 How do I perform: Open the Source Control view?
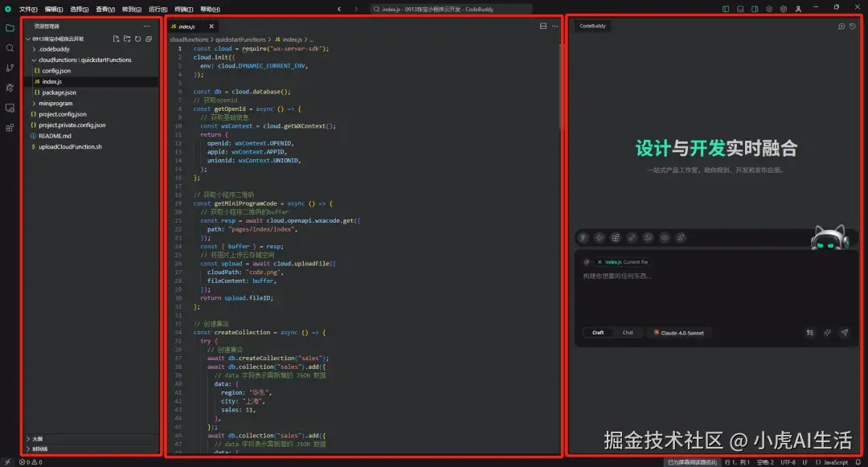tap(10, 68)
